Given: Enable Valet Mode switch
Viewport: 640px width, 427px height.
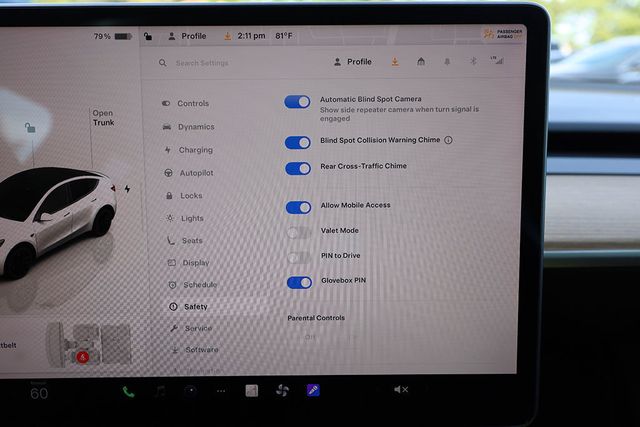Looking at the screenshot, I should 298,232.
